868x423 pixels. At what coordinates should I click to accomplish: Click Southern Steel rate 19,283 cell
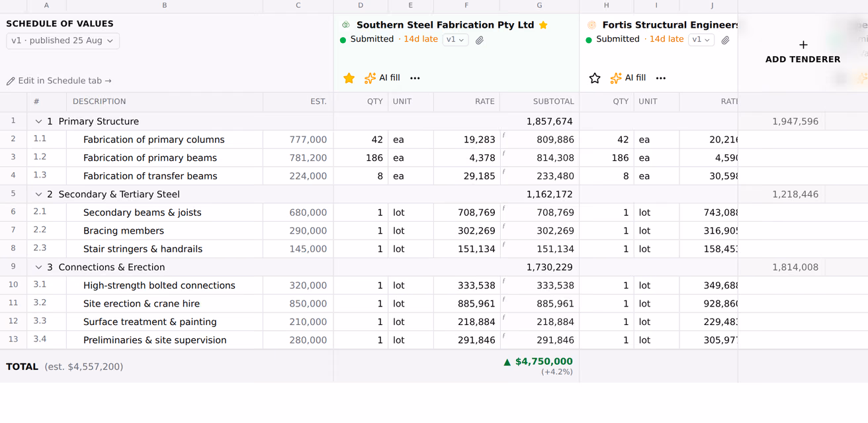466,140
